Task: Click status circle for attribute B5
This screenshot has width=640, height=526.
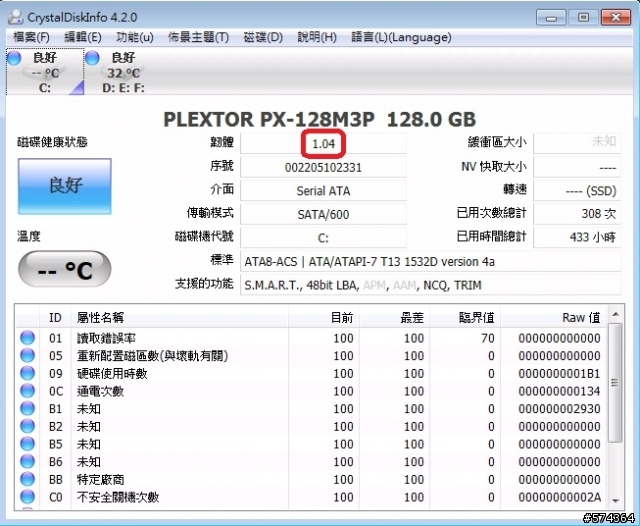Action: point(27,444)
